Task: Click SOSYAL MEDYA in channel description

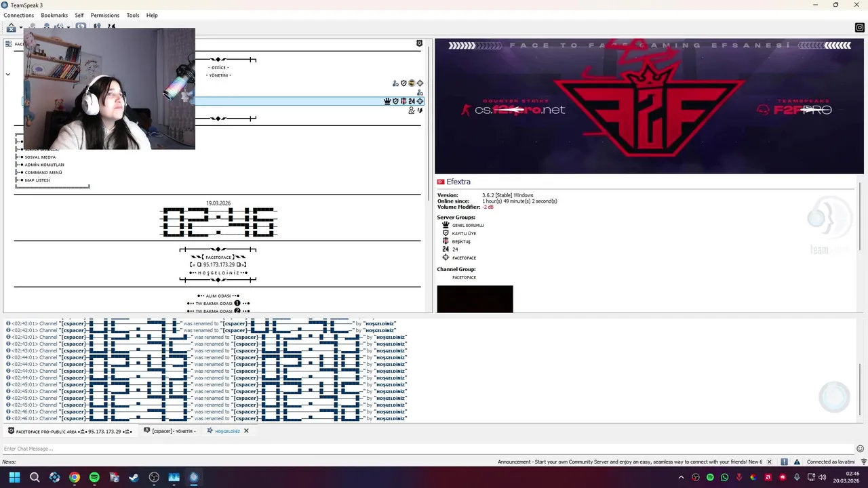Action: coord(40,157)
